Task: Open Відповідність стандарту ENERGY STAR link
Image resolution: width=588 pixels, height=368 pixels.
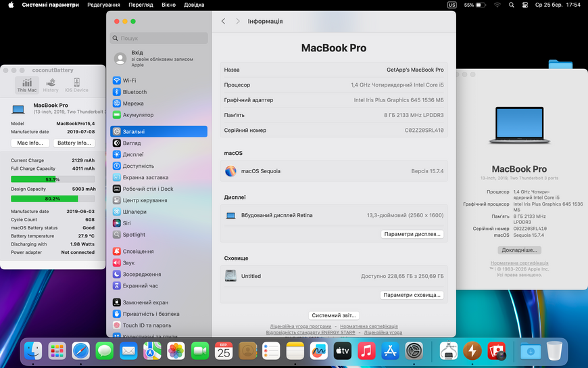Action: (x=310, y=332)
